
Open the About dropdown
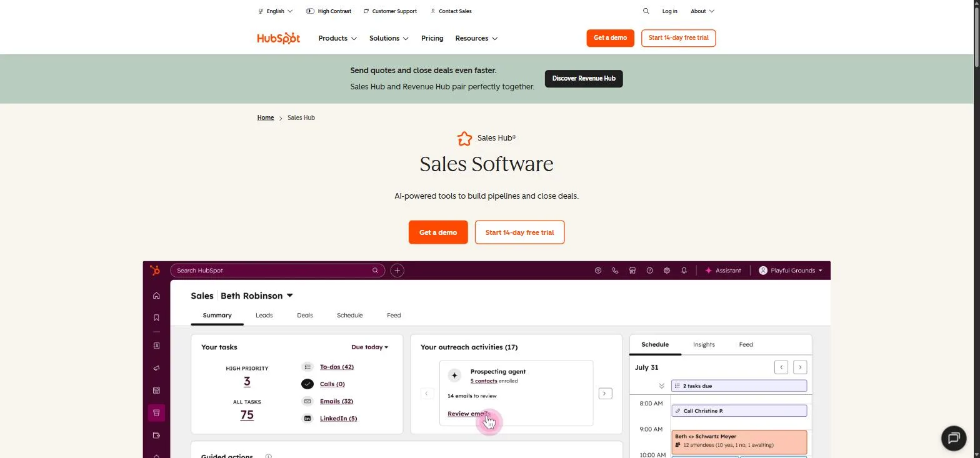coord(702,11)
